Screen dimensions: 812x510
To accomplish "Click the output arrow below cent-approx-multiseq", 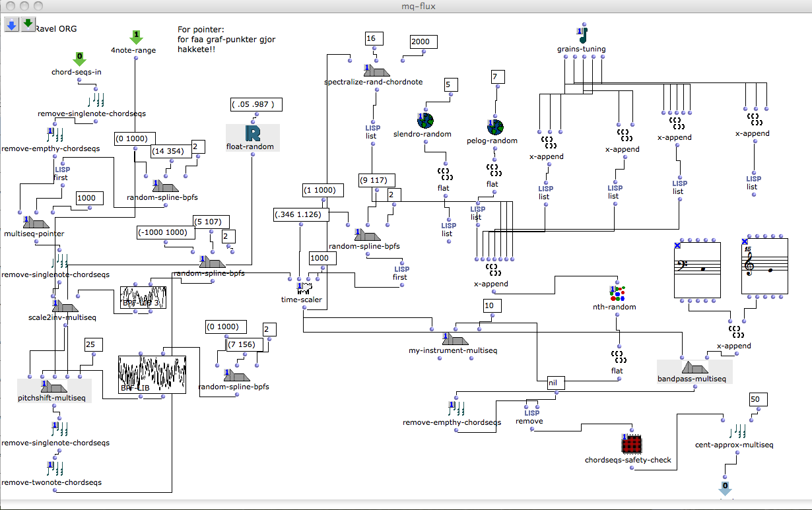I will point(725,489).
